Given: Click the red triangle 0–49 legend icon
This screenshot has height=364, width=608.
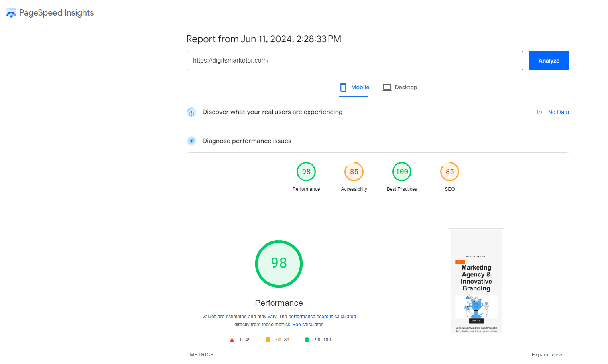Looking at the screenshot, I should point(232,340).
